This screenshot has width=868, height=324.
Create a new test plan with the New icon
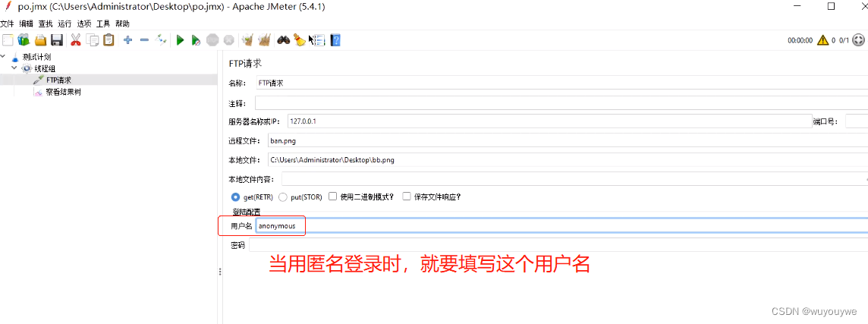(x=7, y=40)
